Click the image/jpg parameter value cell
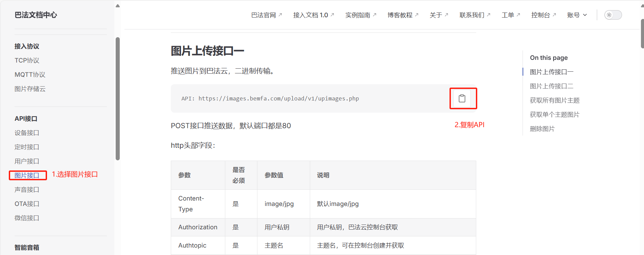644x255 pixels. (283, 204)
